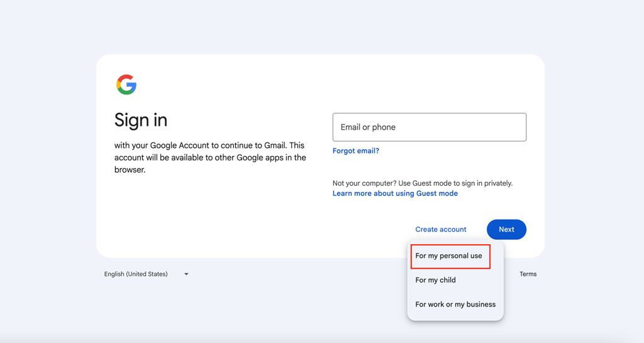Click the blue Next button
The height and width of the screenshot is (343, 644).
[506, 229]
